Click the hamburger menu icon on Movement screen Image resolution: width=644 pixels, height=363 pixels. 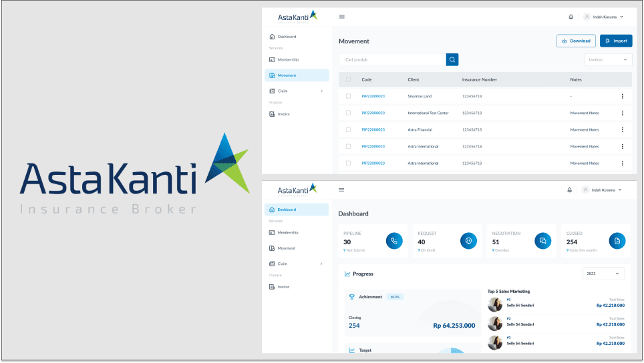click(x=342, y=17)
